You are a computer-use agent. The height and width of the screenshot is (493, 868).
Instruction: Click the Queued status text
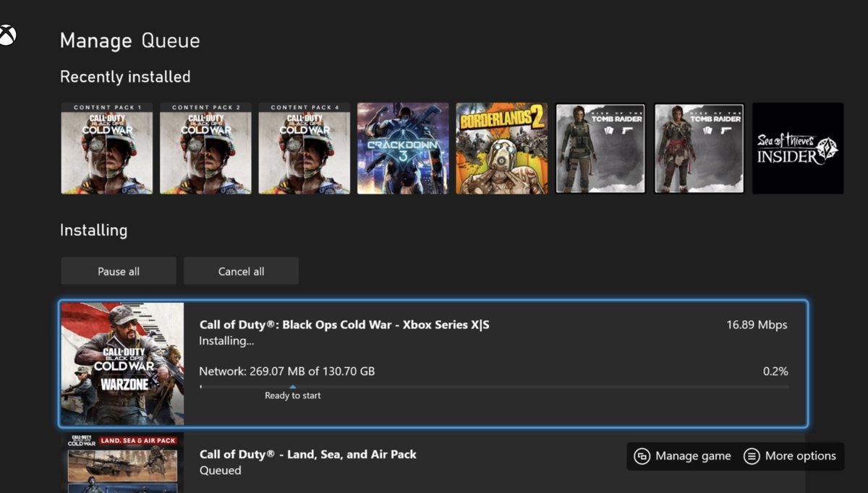(x=220, y=471)
